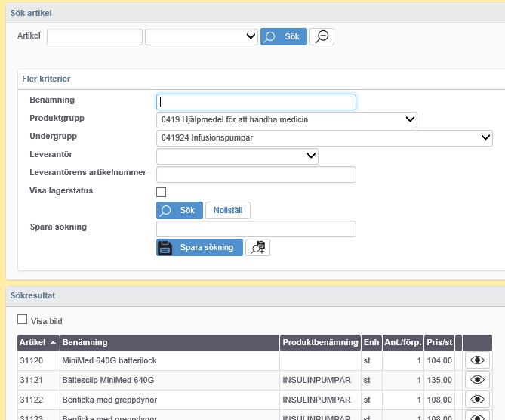Open the dropdown next to the Artikel field
The height and width of the screenshot is (420, 505).
(202, 36)
